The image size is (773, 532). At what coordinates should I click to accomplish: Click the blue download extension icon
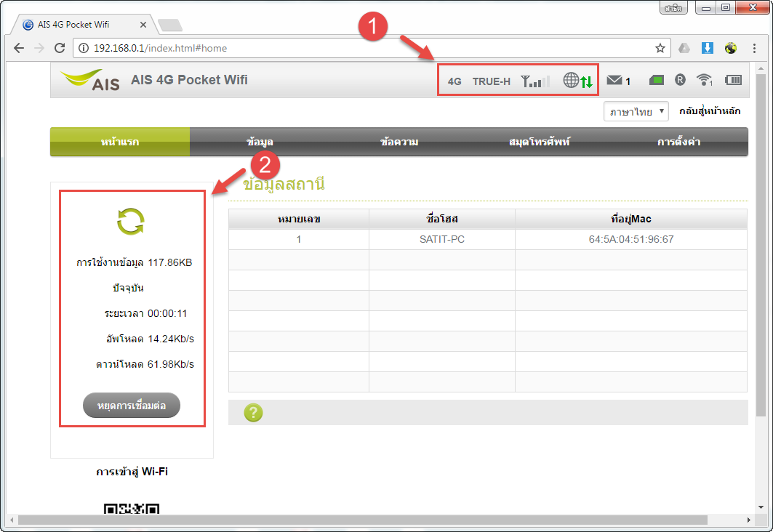pos(708,48)
